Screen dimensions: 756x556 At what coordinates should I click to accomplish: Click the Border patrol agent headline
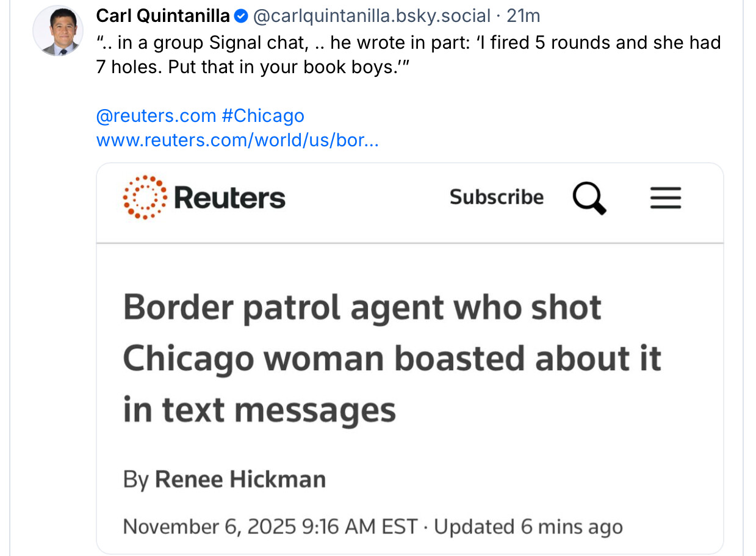pyautogui.click(x=391, y=358)
